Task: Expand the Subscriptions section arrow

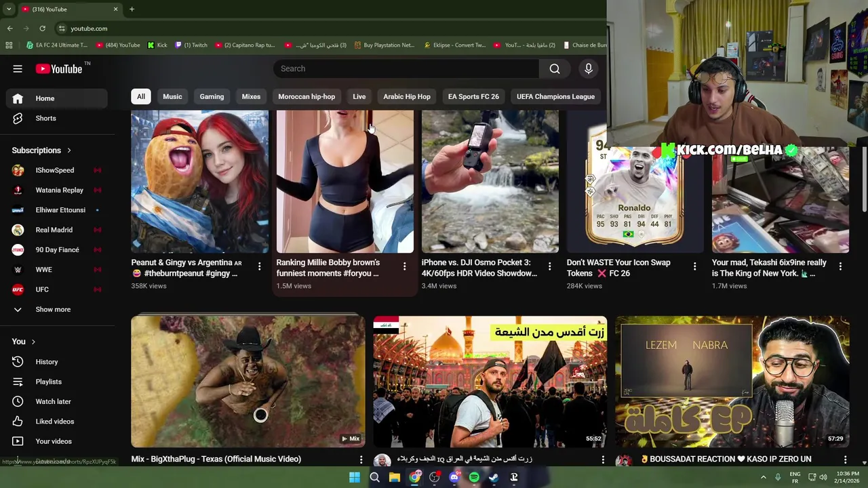Action: coord(68,150)
